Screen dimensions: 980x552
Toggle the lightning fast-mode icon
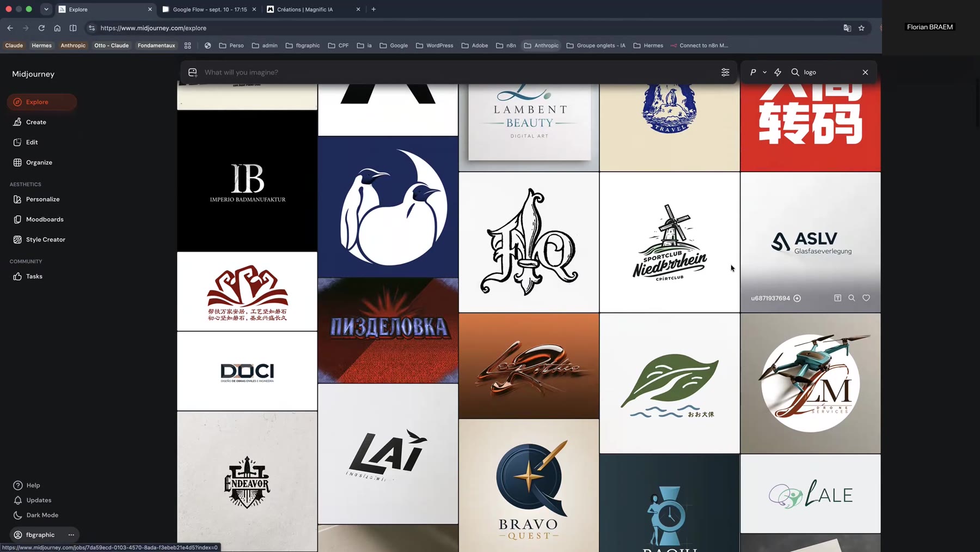(777, 72)
